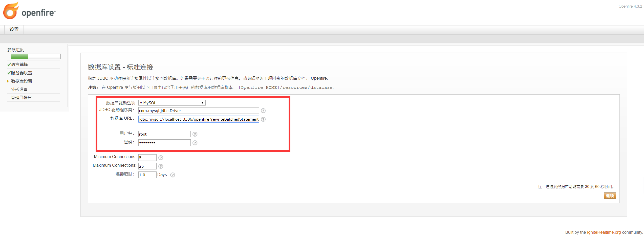Open the 用户名 help icon
Image resolution: width=644 pixels, height=239 pixels.
(x=195, y=134)
